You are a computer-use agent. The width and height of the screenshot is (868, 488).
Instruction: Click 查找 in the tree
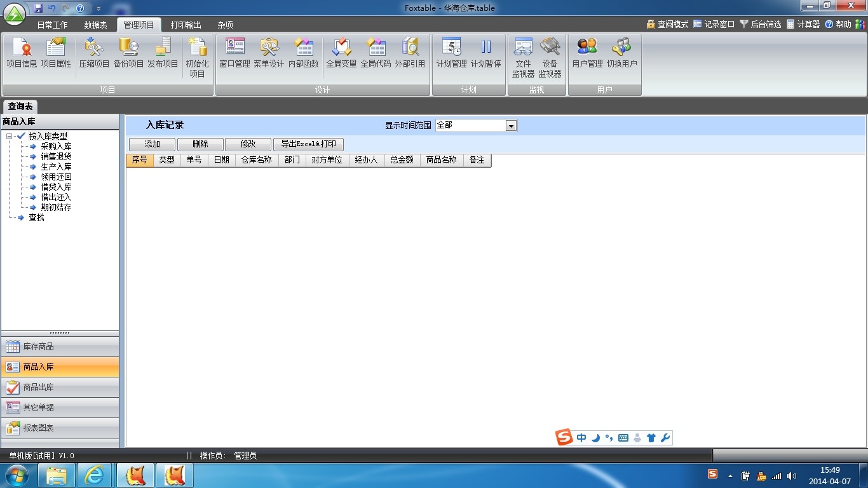click(x=36, y=217)
